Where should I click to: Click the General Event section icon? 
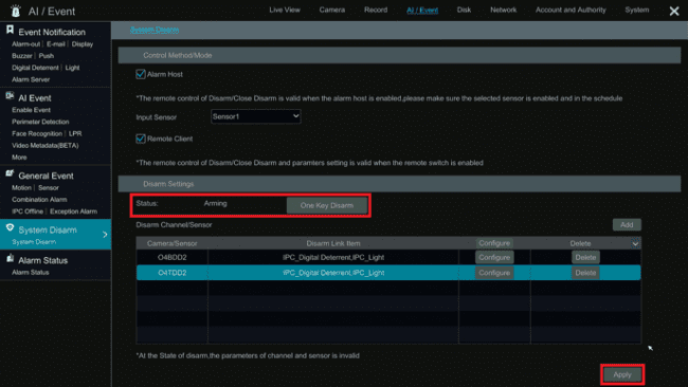coord(10,174)
